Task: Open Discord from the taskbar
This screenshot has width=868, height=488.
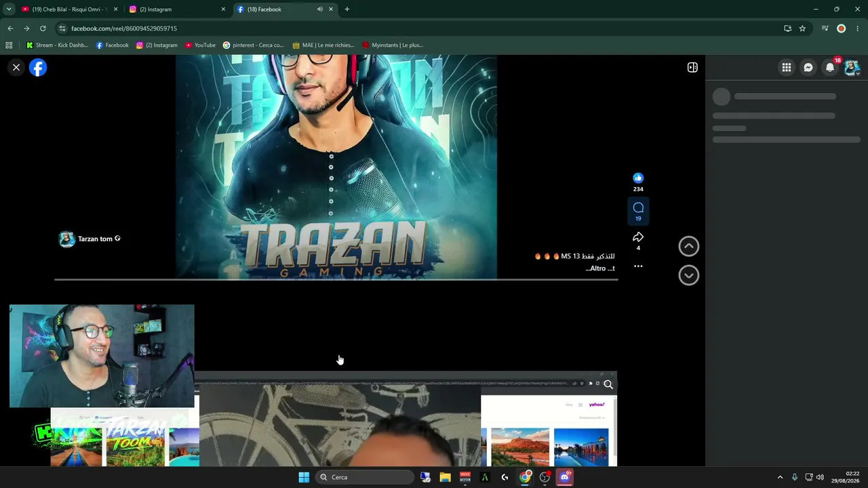Action: pos(564,477)
